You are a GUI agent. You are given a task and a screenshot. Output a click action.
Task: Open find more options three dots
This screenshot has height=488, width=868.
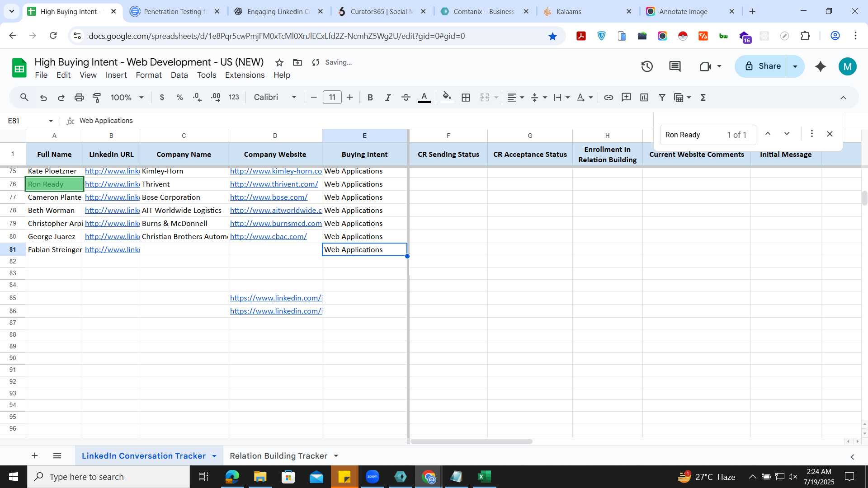812,134
